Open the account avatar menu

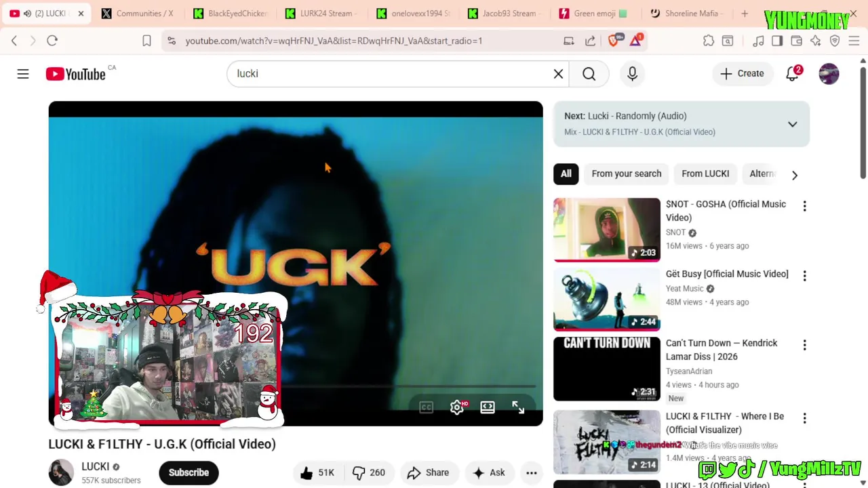point(829,74)
